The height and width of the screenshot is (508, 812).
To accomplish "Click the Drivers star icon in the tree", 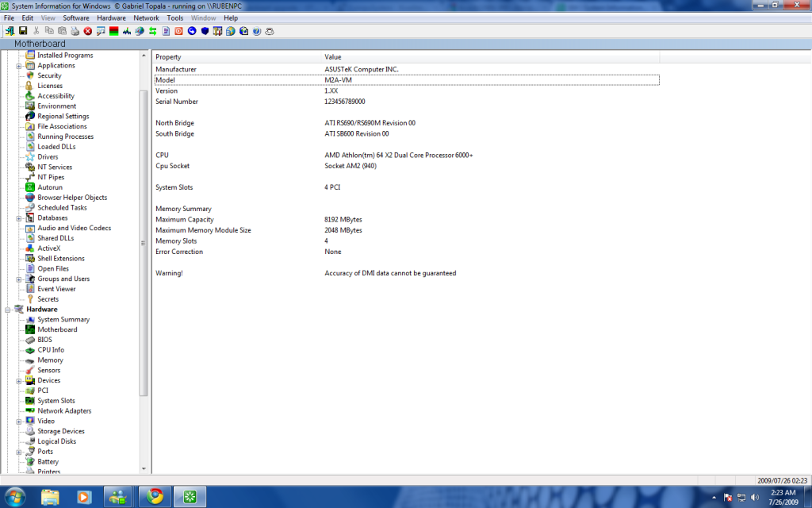I will coord(30,156).
